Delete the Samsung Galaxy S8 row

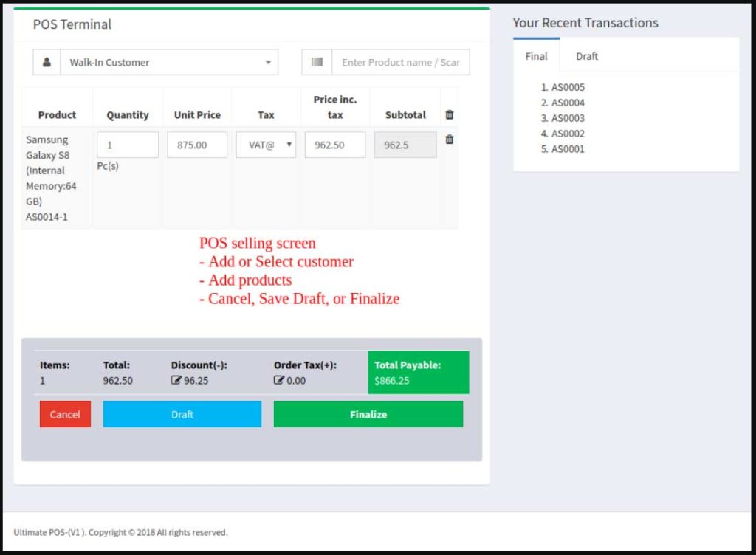[x=450, y=139]
